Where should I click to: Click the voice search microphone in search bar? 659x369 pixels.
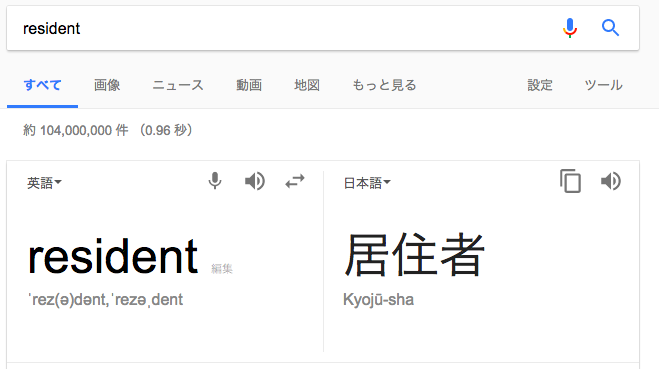[x=570, y=28]
